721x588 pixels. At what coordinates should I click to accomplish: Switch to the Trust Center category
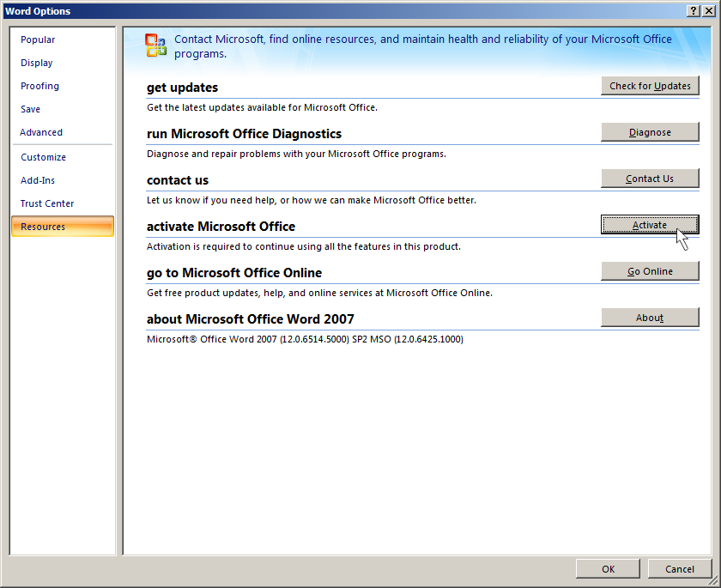click(x=47, y=203)
